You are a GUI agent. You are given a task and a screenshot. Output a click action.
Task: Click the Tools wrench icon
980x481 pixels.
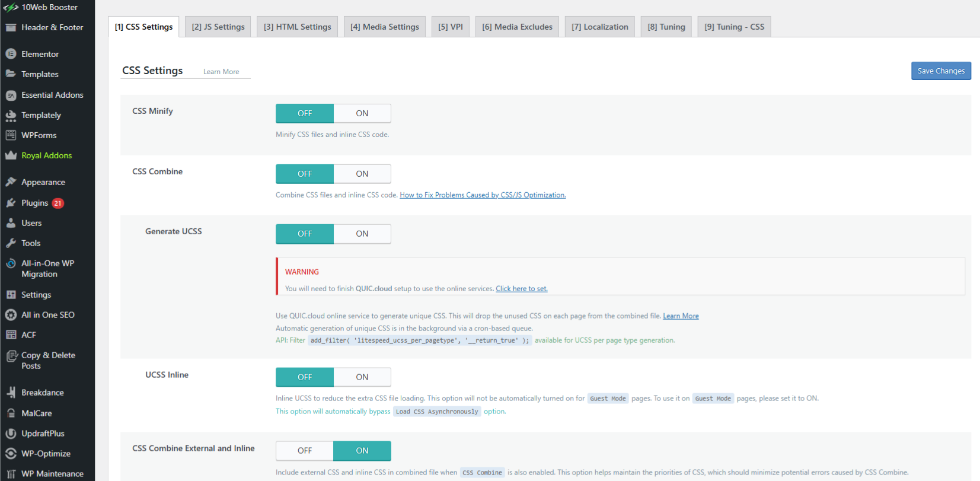click(11, 243)
